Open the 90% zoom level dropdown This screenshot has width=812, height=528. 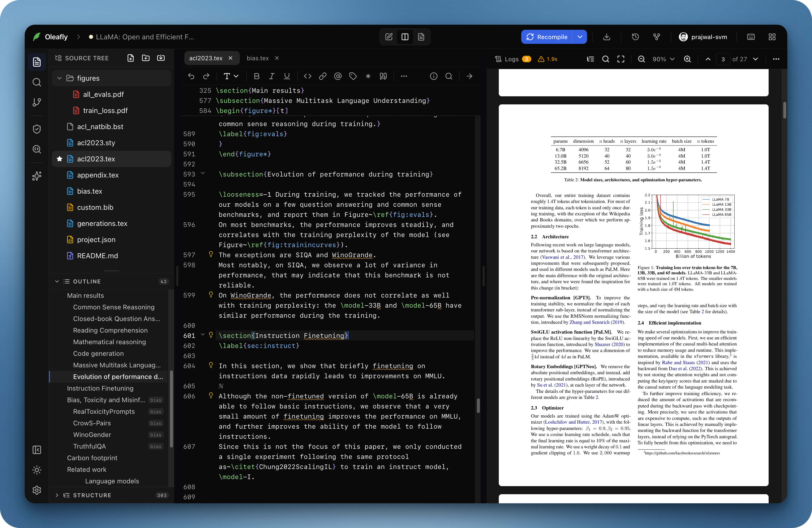pyautogui.click(x=663, y=59)
